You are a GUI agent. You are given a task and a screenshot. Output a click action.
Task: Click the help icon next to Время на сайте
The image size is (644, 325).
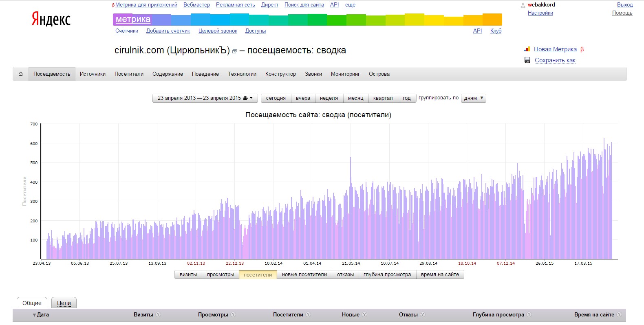619,314
